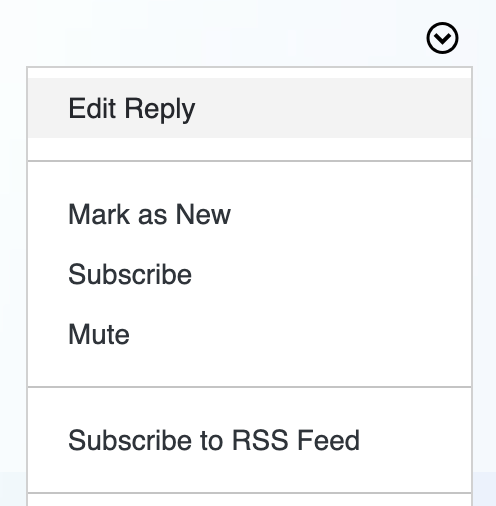Select the Mute option
Viewport: 496px width, 506px height.
(x=249, y=334)
